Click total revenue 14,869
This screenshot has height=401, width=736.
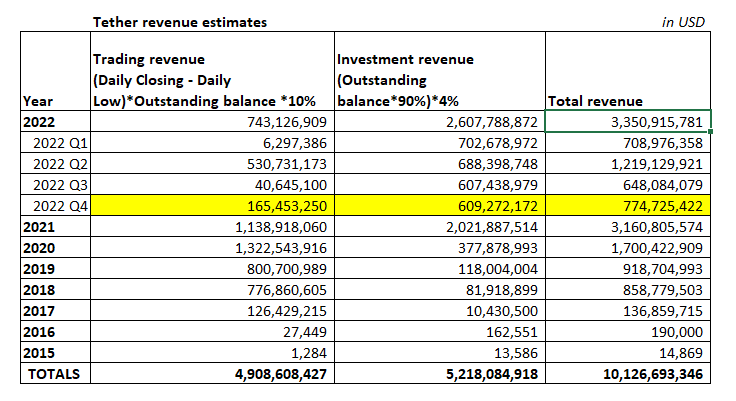click(x=628, y=352)
